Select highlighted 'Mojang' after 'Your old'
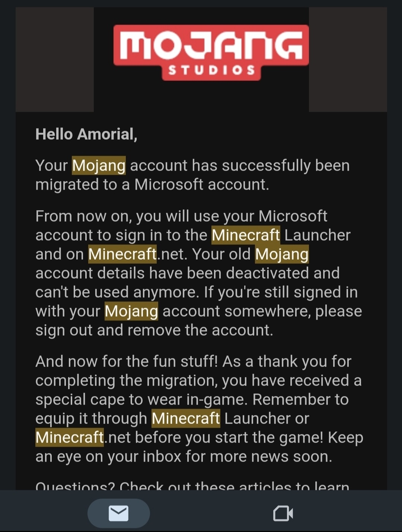Image resolution: width=402 pixels, height=532 pixels. [x=282, y=254]
